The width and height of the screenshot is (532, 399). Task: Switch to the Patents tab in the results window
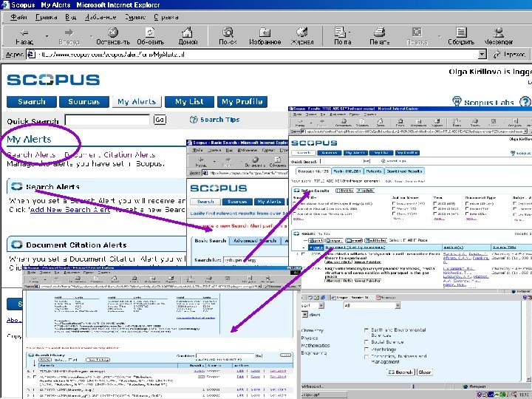374,171
